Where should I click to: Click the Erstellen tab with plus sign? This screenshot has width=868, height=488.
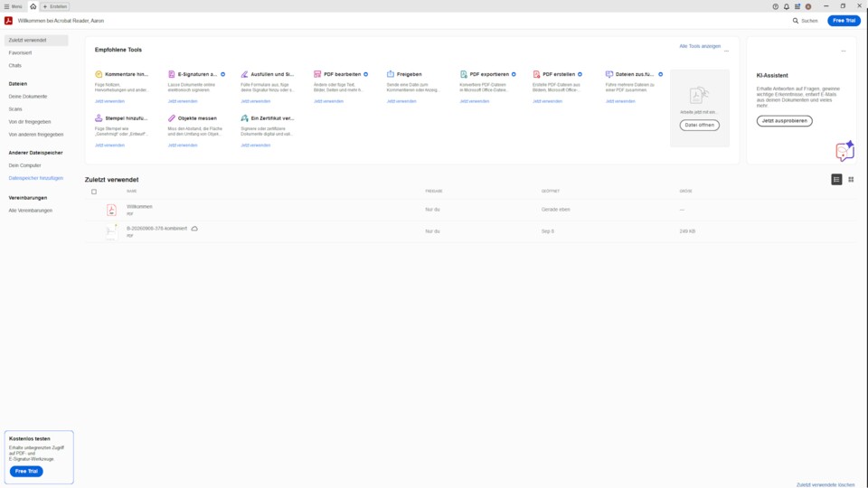click(x=55, y=6)
